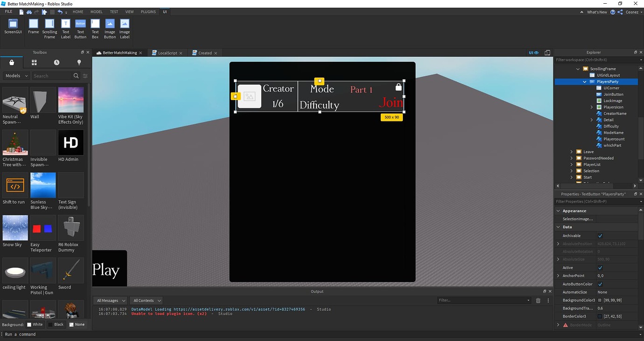The width and height of the screenshot is (644, 341).
Task: Open the Toolbox inventory grid tab
Action: tap(34, 63)
